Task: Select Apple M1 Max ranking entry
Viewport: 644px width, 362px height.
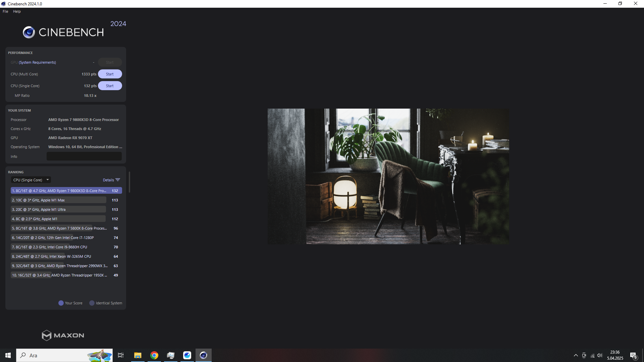Action: [59, 200]
